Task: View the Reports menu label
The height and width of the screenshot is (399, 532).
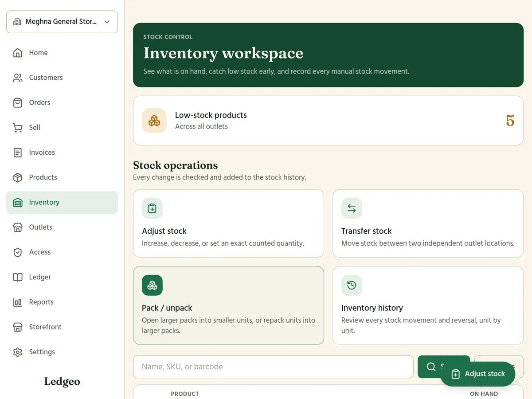Action: 41,302
